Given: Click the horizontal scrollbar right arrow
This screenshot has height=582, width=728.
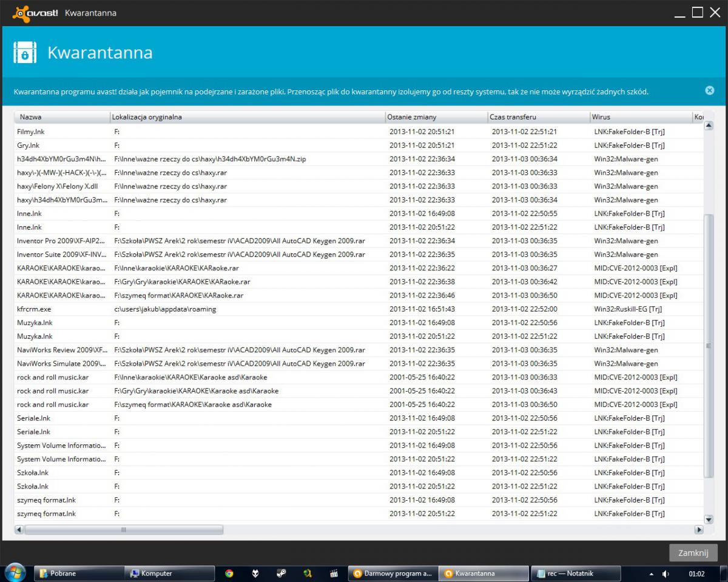Looking at the screenshot, I should click(x=699, y=529).
